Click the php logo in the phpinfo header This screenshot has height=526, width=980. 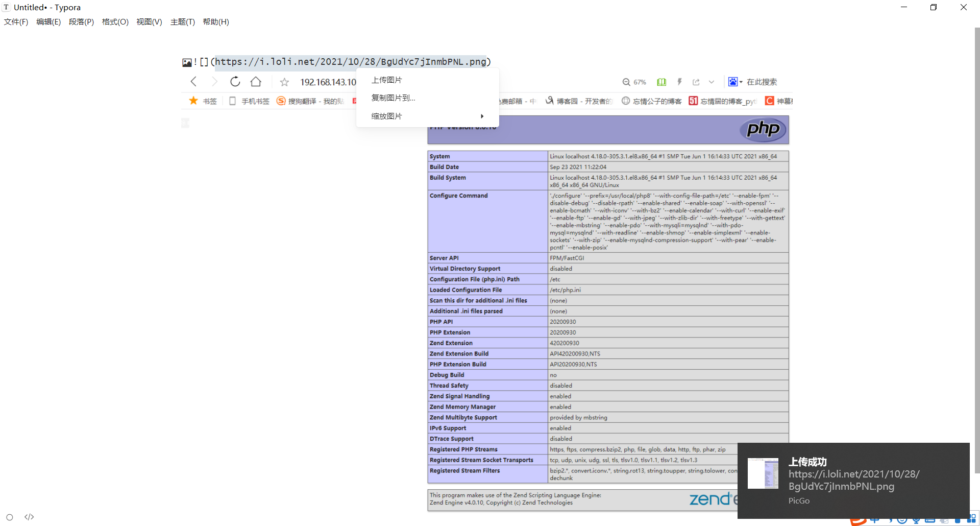[x=763, y=129]
